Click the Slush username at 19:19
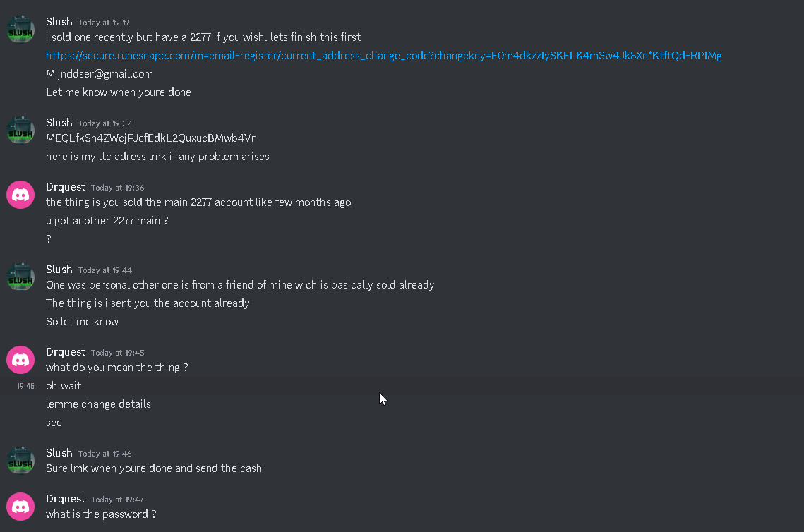 point(59,22)
